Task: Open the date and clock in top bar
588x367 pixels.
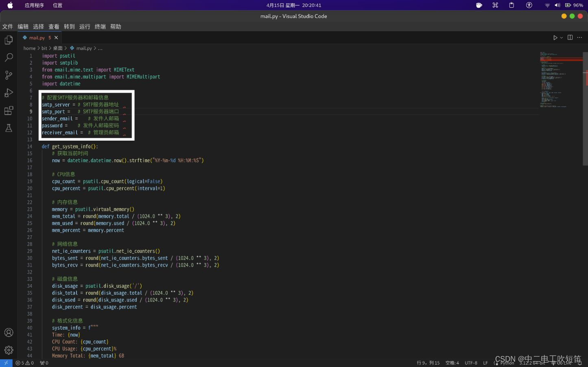Action: click(294, 5)
